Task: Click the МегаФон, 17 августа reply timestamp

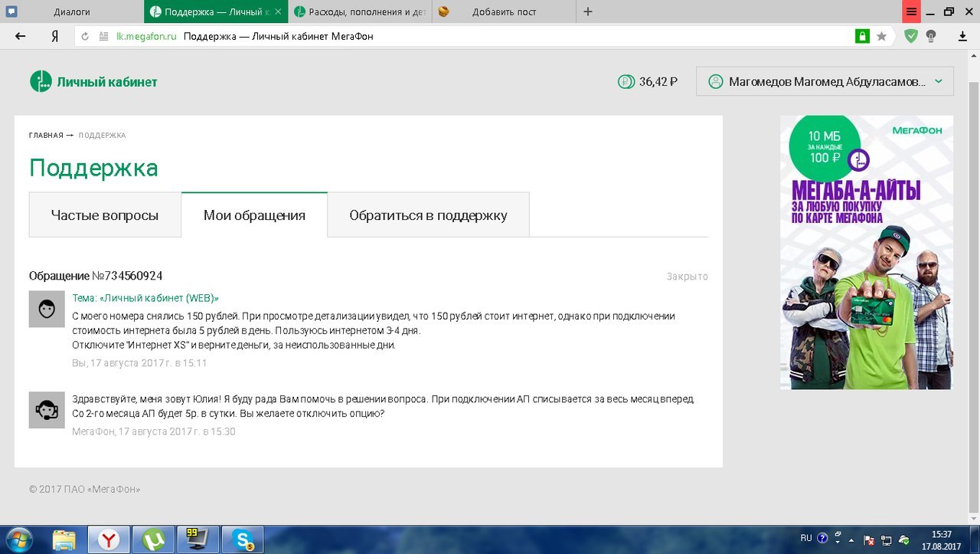Action: (x=154, y=431)
